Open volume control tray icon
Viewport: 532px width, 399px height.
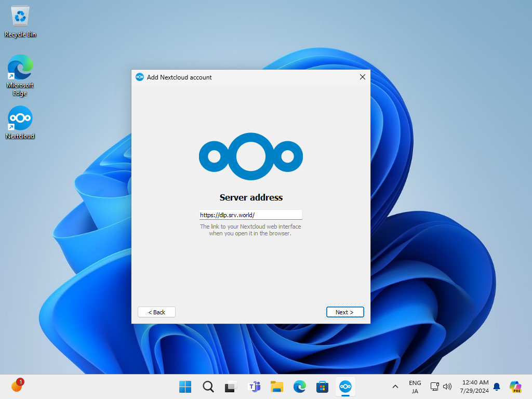click(447, 387)
